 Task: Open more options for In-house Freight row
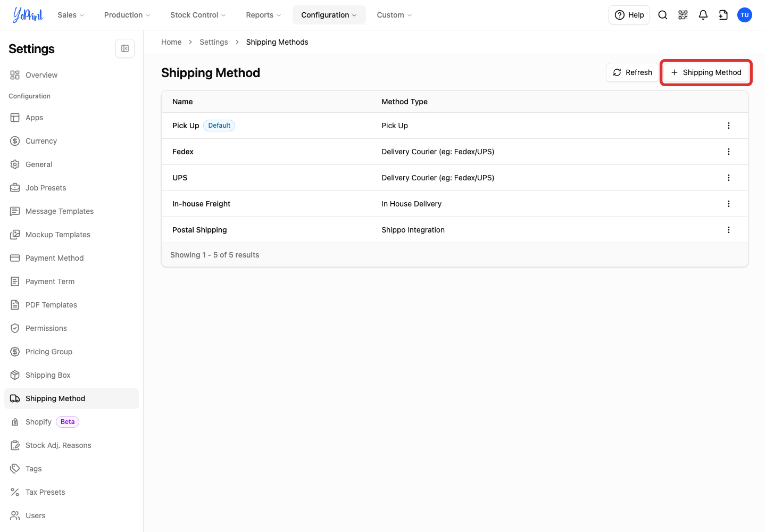[x=729, y=204]
